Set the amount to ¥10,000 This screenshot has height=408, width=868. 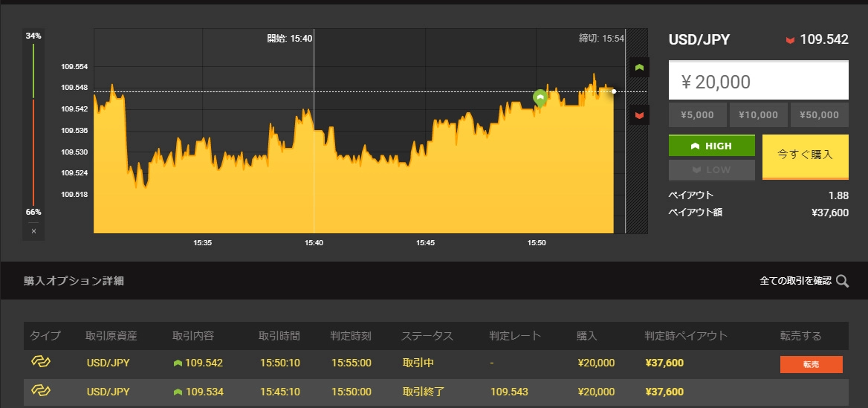click(x=758, y=114)
